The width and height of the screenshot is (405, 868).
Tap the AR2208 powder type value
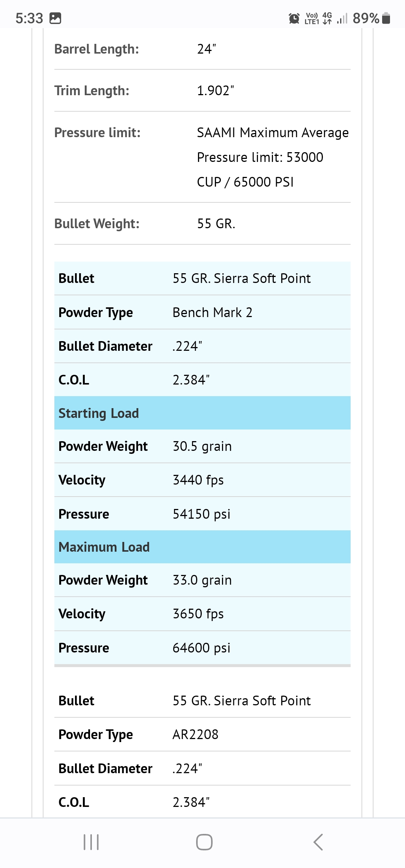[195, 734]
